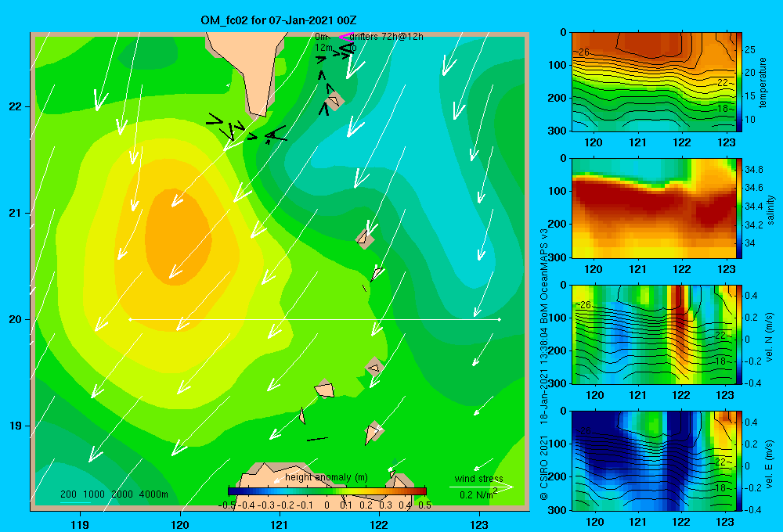Viewport: 783px width, 532px height.
Task: Click the longitude label '121' on main map
Action: coord(280,525)
